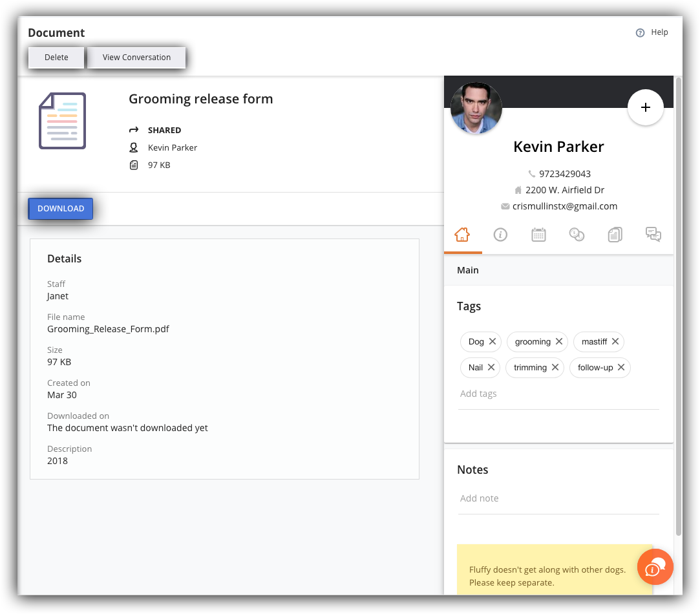Open View Conversation
The height and width of the screenshot is (614, 700).
pos(136,57)
